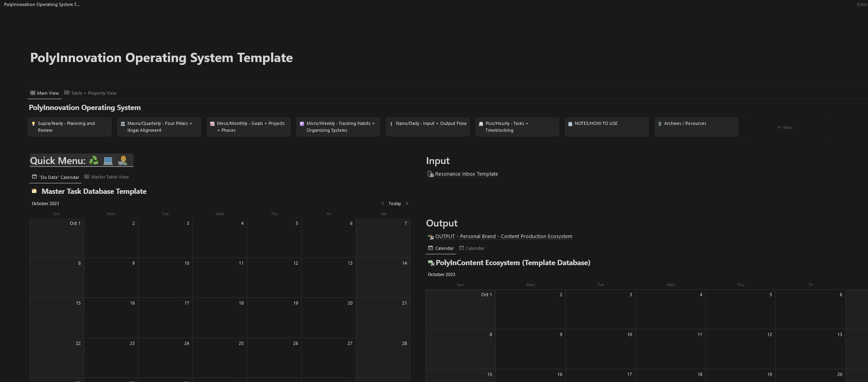Switch to Master Table View tab
Image resolution: width=868 pixels, height=382 pixels.
(x=106, y=177)
